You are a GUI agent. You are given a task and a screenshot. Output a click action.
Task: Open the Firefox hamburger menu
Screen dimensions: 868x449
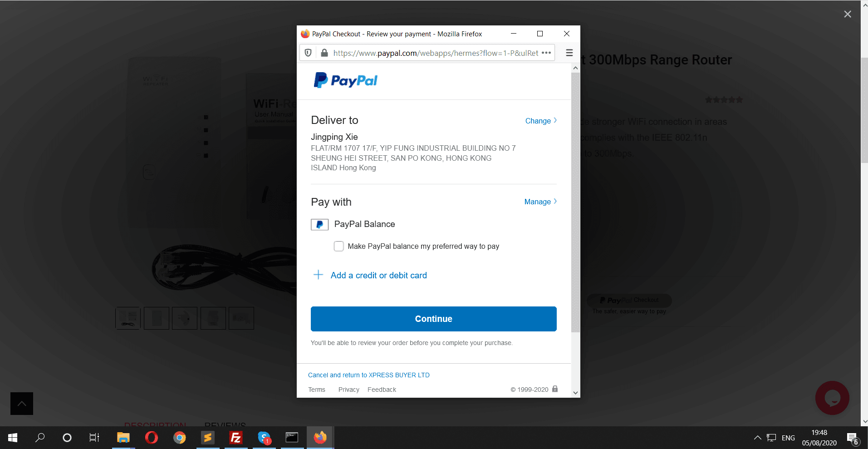point(569,53)
